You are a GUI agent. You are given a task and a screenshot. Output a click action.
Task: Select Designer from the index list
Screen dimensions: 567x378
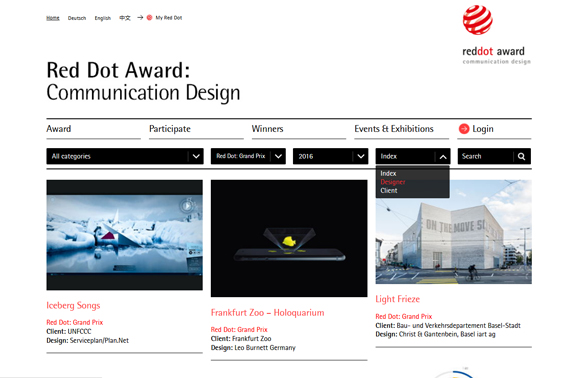click(x=393, y=182)
